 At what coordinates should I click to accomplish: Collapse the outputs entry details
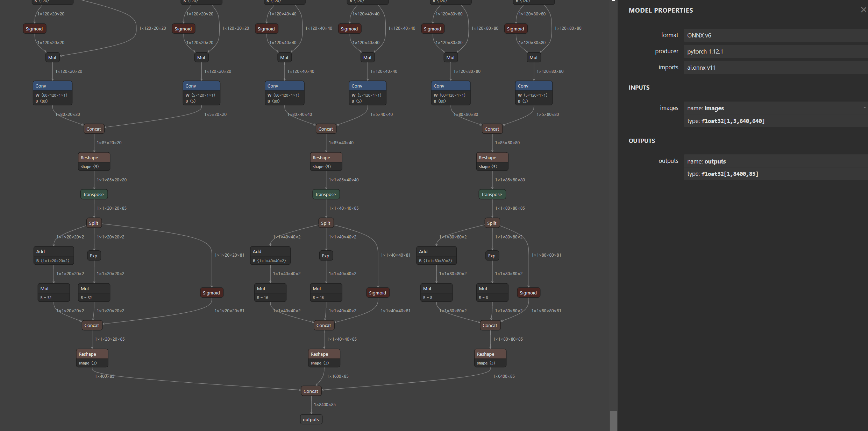tap(864, 161)
